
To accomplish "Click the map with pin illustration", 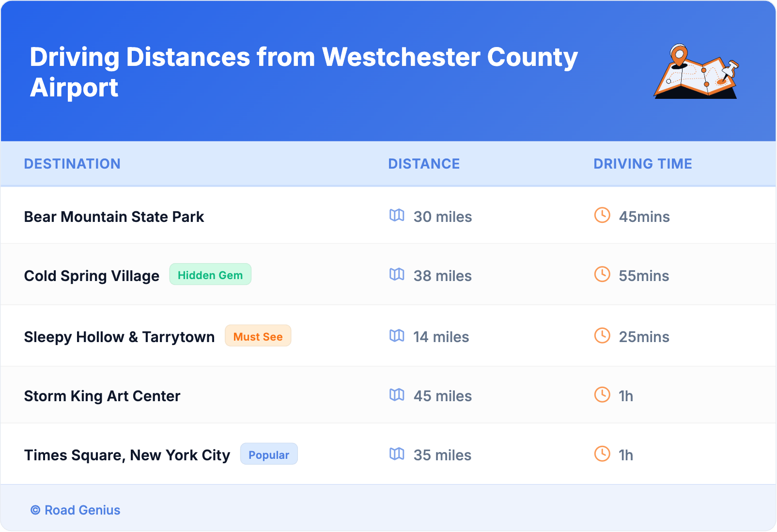I will pyautogui.click(x=696, y=72).
